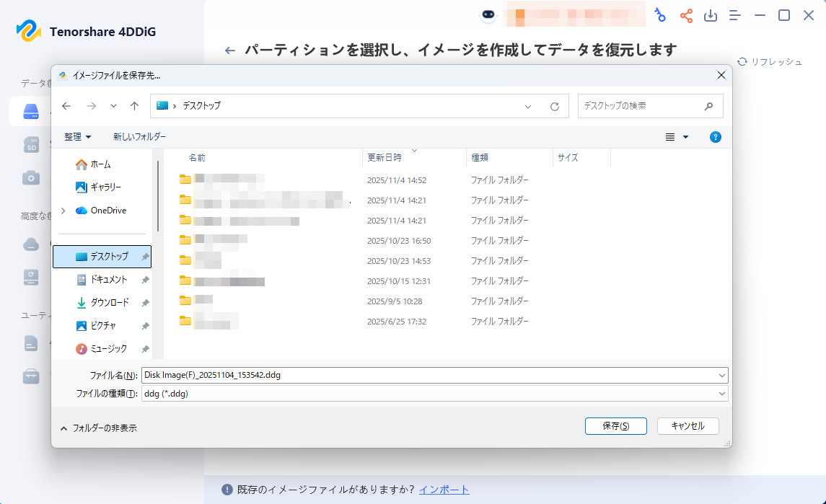Open the cloud recovery feature
The height and width of the screenshot is (504, 826).
coord(30,244)
